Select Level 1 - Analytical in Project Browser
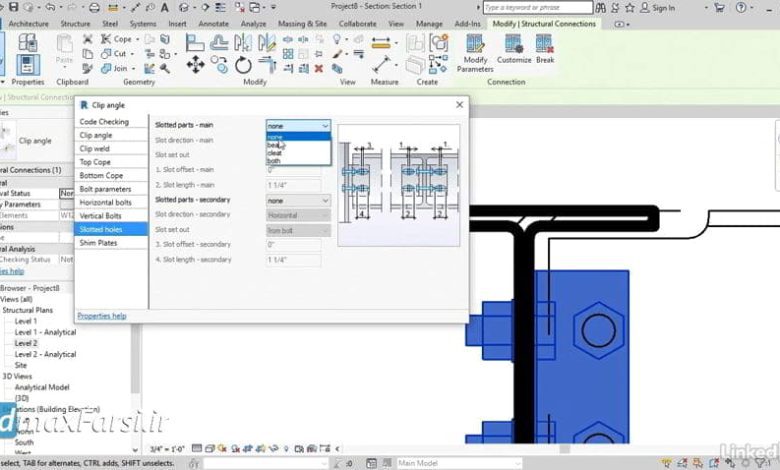The image size is (780, 470). click(x=45, y=332)
